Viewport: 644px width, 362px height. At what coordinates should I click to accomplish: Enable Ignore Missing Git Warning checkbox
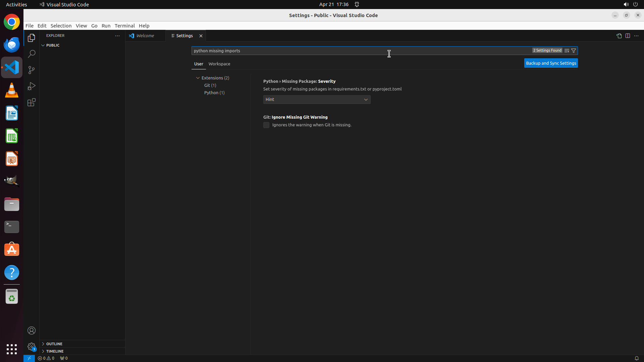(266, 125)
